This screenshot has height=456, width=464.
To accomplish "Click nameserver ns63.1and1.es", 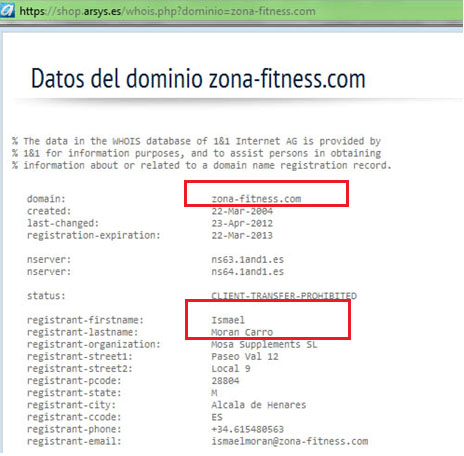I will pos(248,260).
